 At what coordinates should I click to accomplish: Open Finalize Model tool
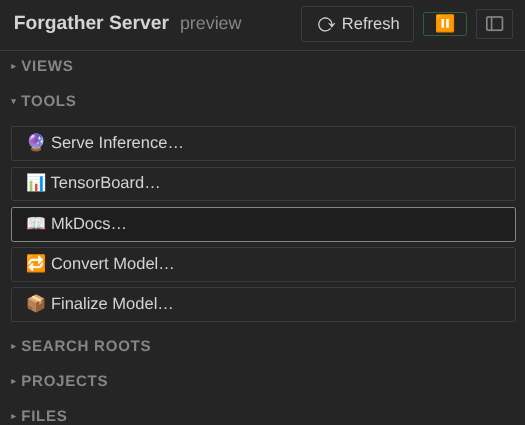(x=263, y=304)
